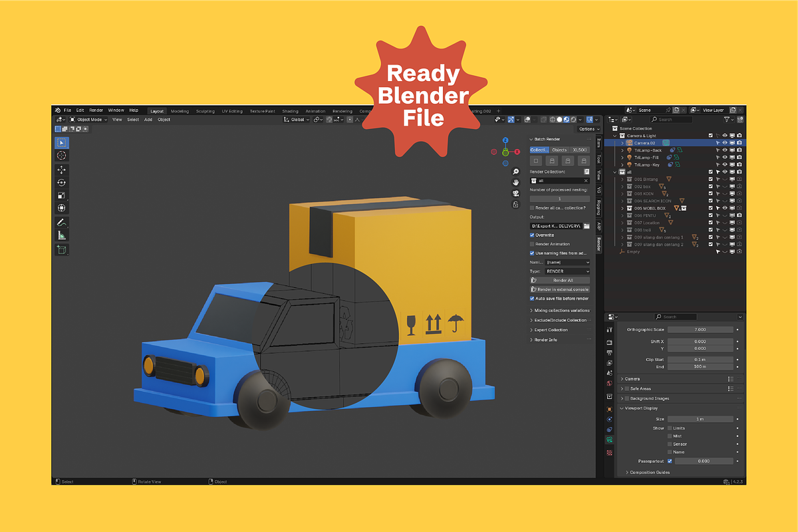Select the Select Box tool

61,143
